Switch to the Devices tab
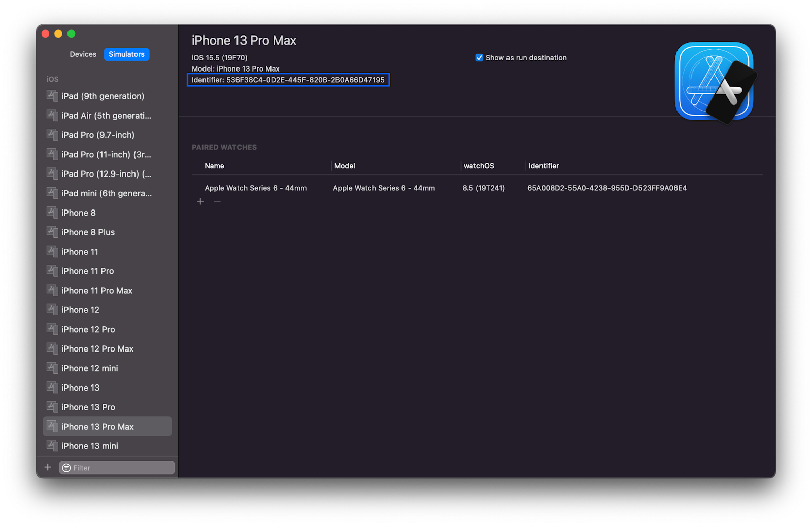The width and height of the screenshot is (812, 526). pos(83,54)
